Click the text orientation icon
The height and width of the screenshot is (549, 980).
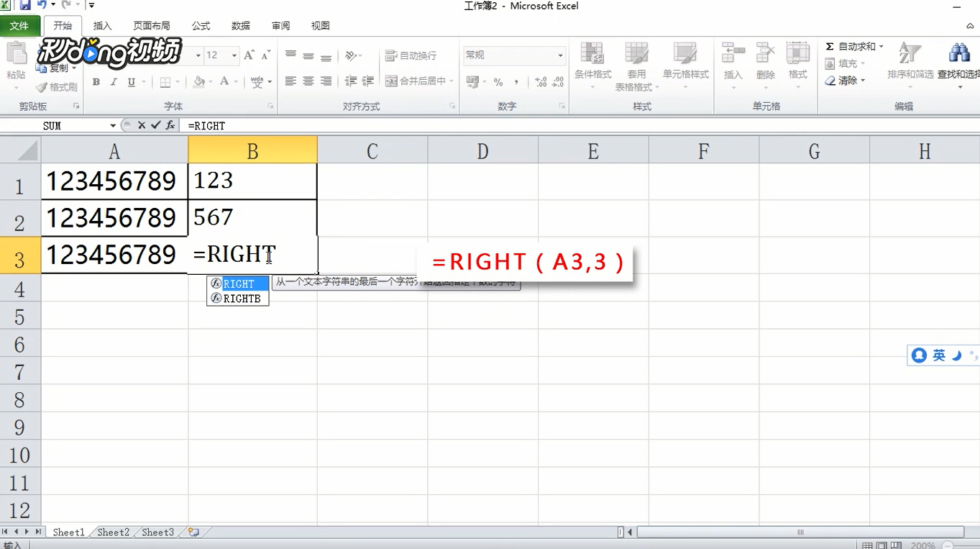351,55
